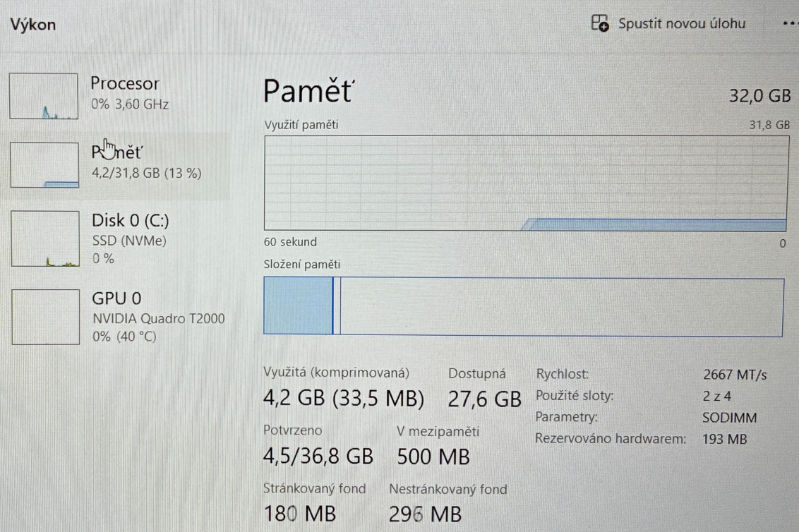Select the Procesor entry in the sidebar
Screen dimensions: 799x532
[x=125, y=92]
